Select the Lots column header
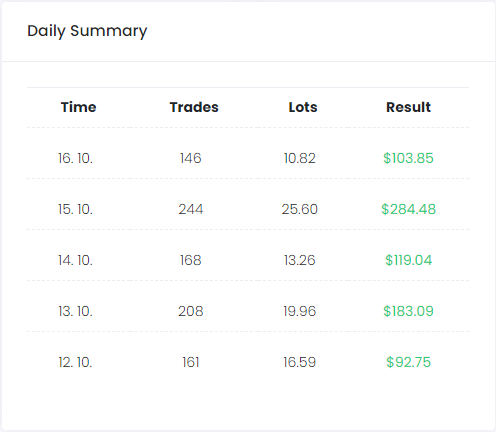This screenshot has height=432, width=496. (x=303, y=107)
